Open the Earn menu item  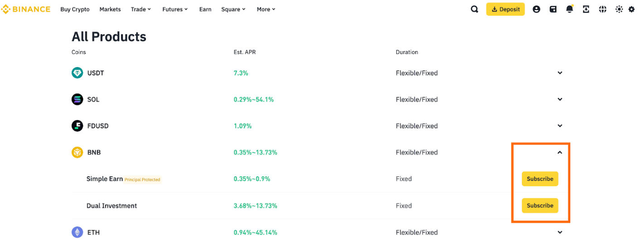click(x=205, y=9)
